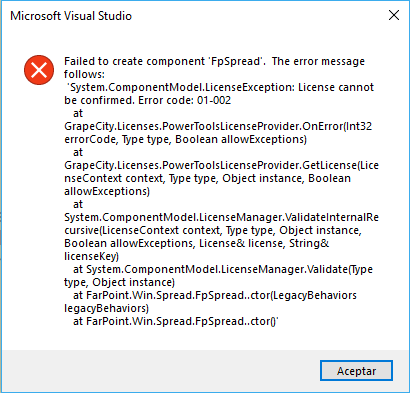Click the "nseContext context, Type type" line
410x393 pixels.
(x=207, y=178)
